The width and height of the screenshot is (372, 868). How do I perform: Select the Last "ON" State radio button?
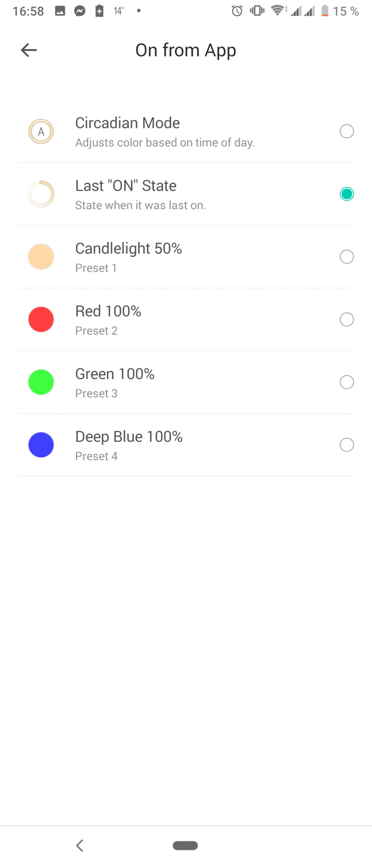[x=347, y=194]
